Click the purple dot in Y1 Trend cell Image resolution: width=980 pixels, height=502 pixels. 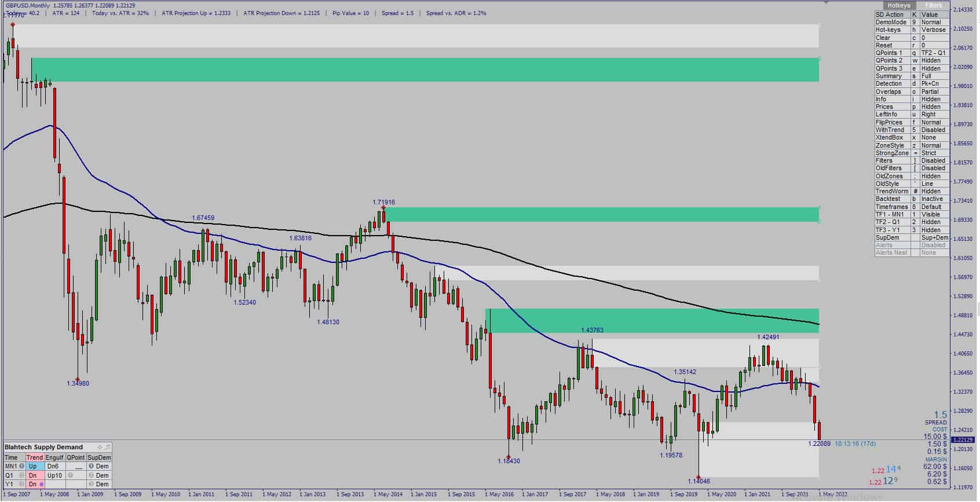[42, 484]
